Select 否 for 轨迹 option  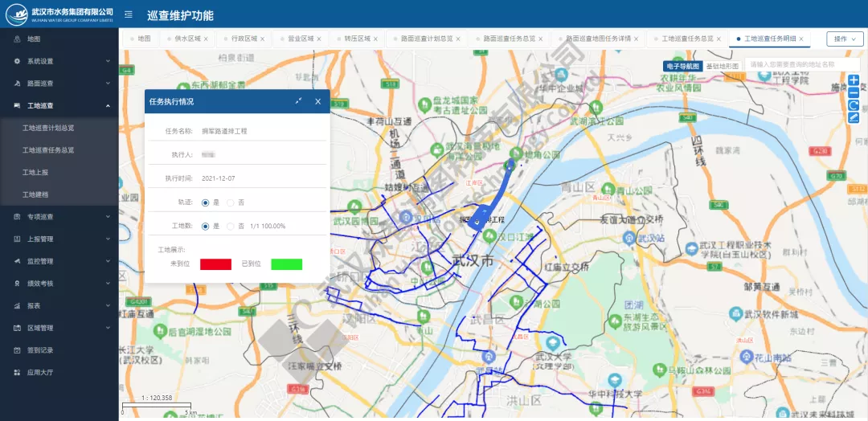pyautogui.click(x=231, y=202)
